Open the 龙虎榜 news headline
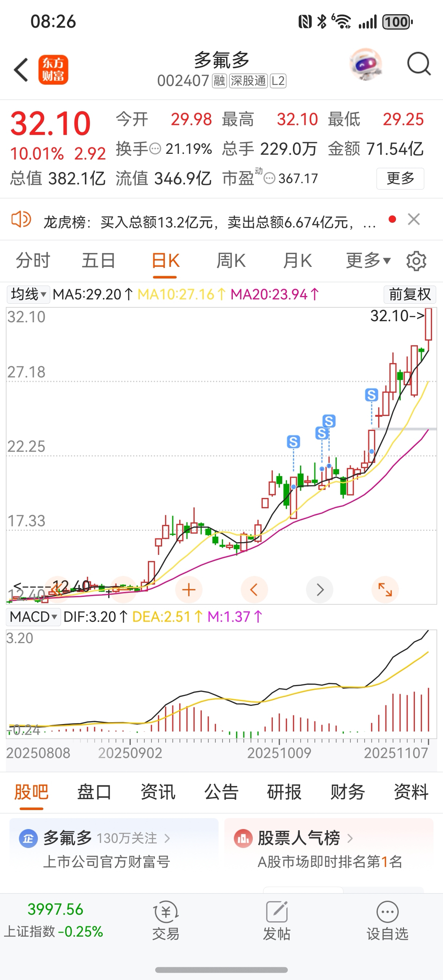Screen dimensions: 443x980 coord(210,222)
